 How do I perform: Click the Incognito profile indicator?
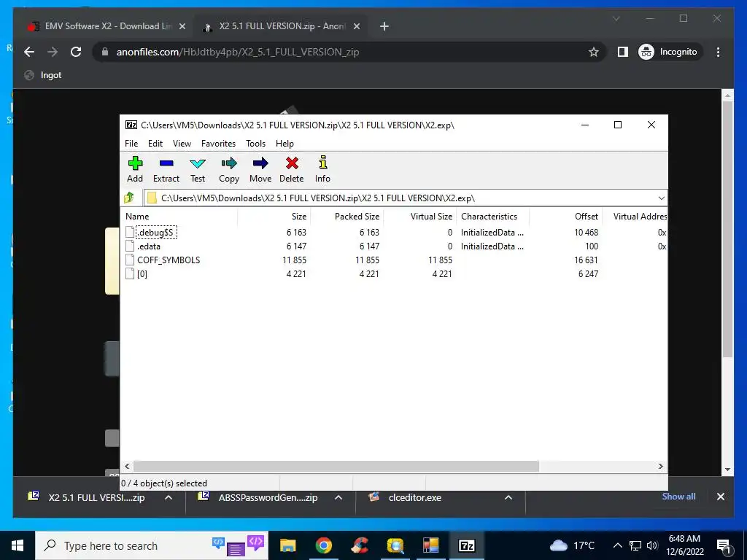[x=670, y=52]
